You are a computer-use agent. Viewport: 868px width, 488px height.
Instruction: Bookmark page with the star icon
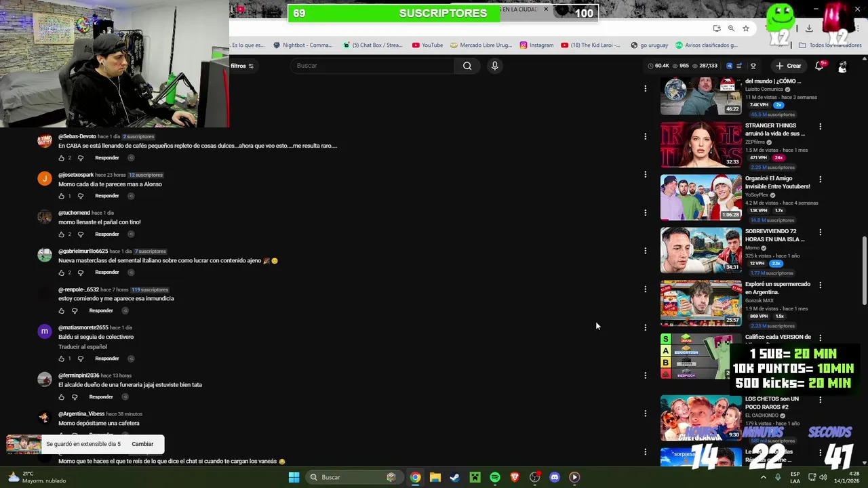[746, 28]
